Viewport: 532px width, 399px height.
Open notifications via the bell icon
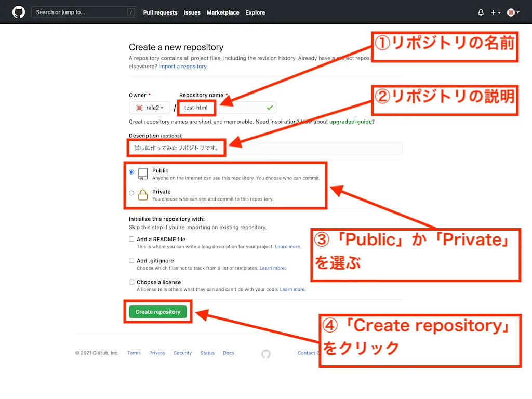click(x=481, y=12)
